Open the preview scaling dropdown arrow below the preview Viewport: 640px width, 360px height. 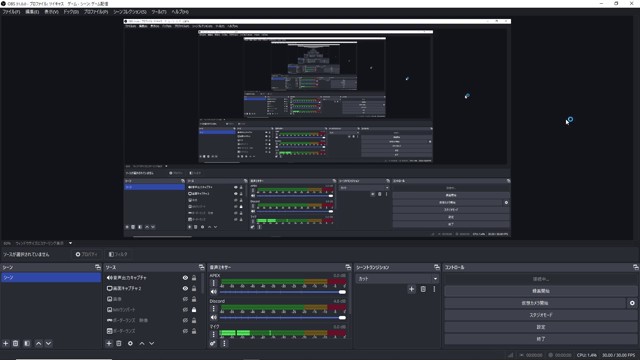(70, 243)
